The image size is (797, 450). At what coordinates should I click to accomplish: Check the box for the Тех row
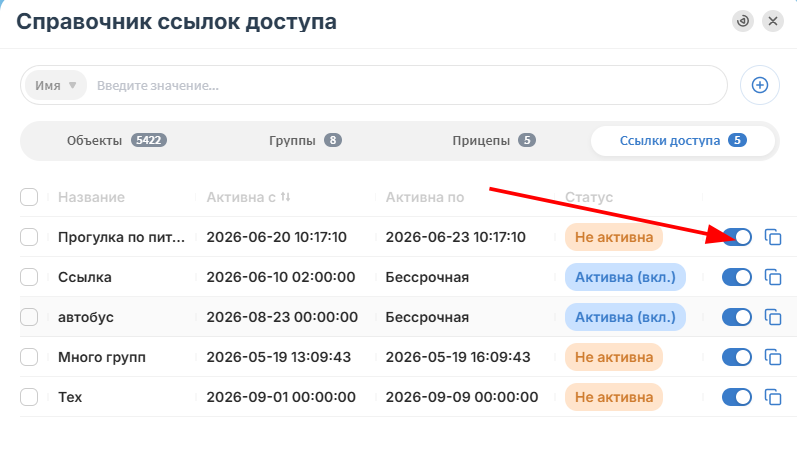tap(29, 397)
